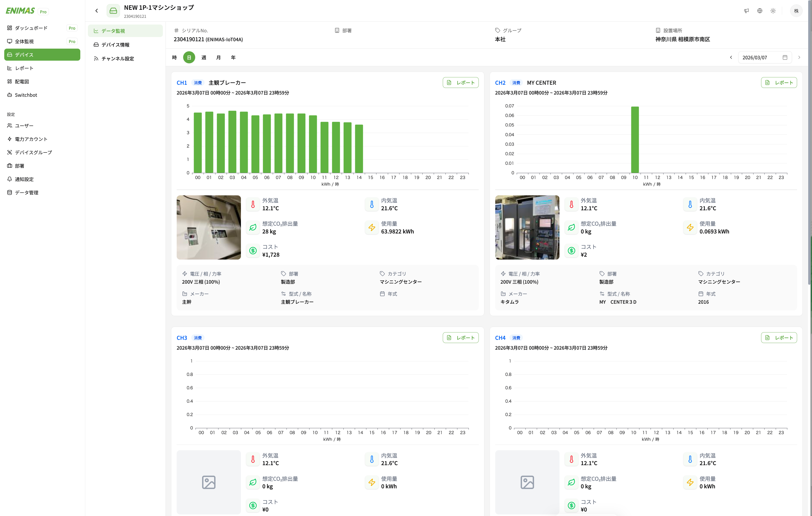The height and width of the screenshot is (516, 812).
Task: Switch to データ監視 tab
Action: click(125, 31)
